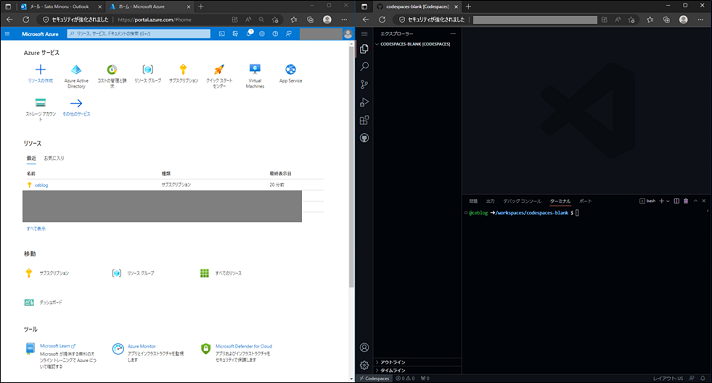Open Cloud Shell icon in Azure header

pos(222,34)
